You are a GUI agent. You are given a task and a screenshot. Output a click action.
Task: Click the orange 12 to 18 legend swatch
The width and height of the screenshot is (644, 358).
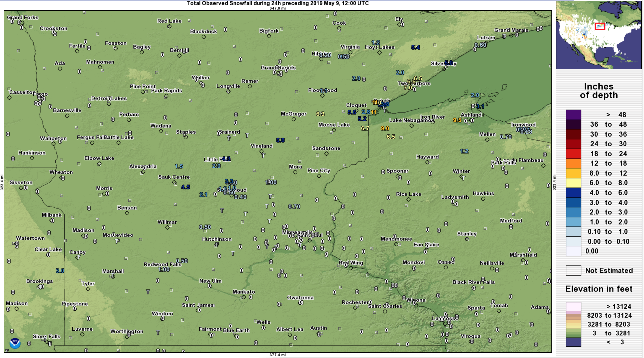coord(574,163)
